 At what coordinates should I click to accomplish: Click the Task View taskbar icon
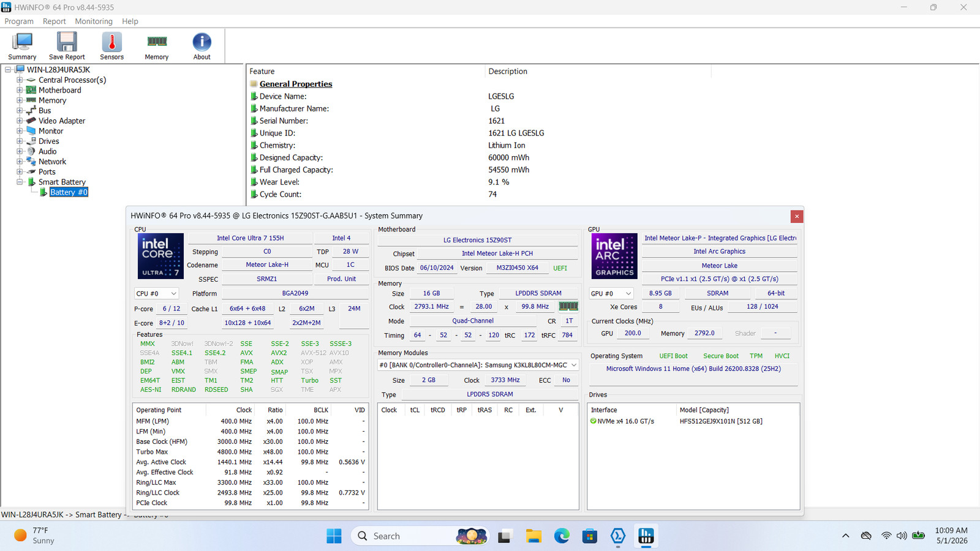pyautogui.click(x=505, y=536)
